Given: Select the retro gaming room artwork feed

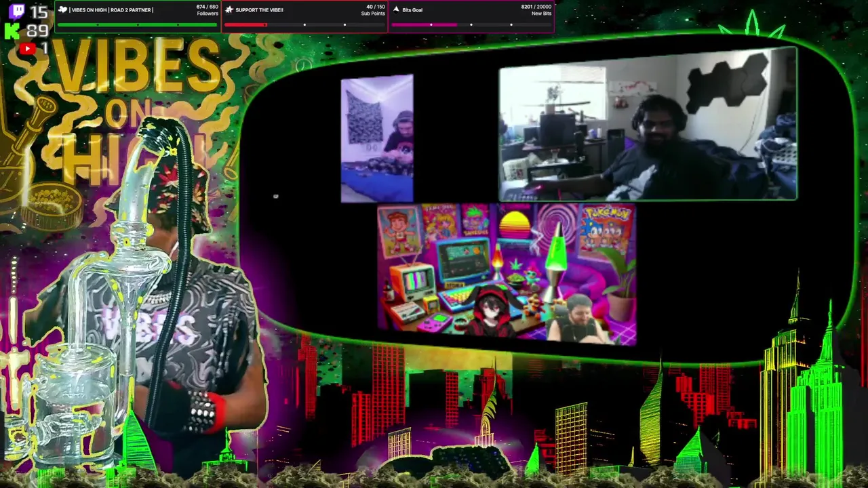Looking at the screenshot, I should point(507,274).
